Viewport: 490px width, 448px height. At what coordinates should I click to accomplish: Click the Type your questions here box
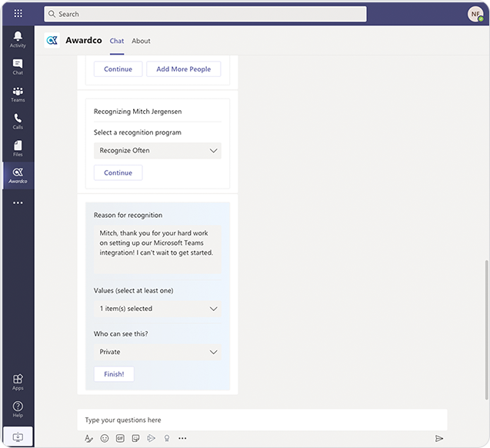point(262,420)
